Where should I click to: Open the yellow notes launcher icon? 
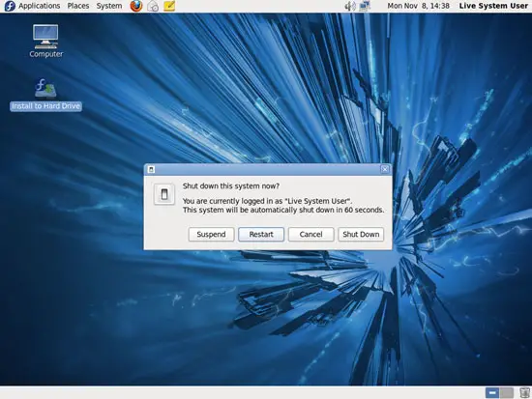(169, 6)
